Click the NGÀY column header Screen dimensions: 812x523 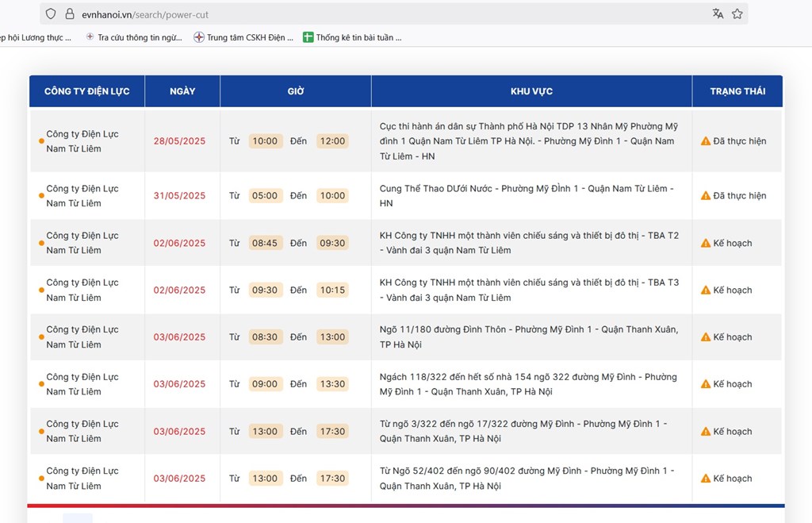[182, 91]
